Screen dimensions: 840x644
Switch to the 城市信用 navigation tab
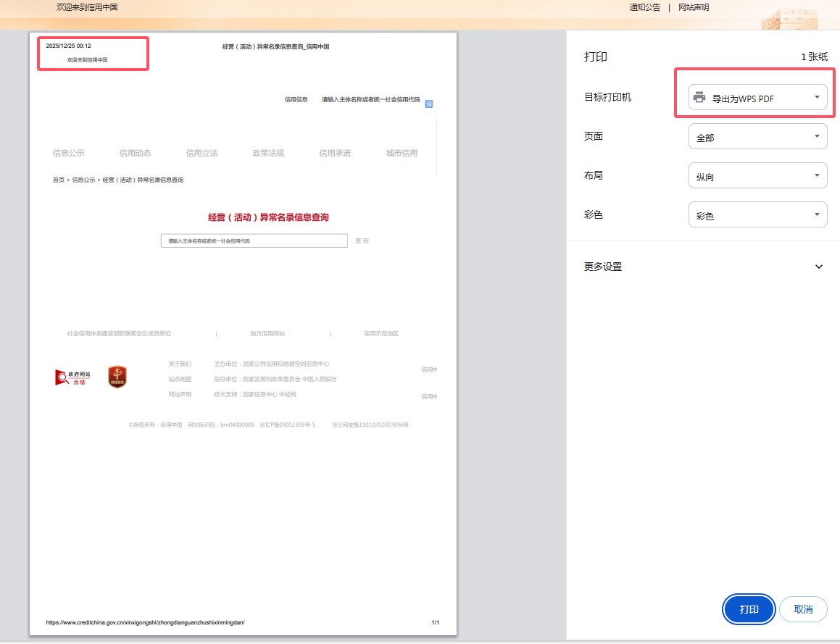402,153
